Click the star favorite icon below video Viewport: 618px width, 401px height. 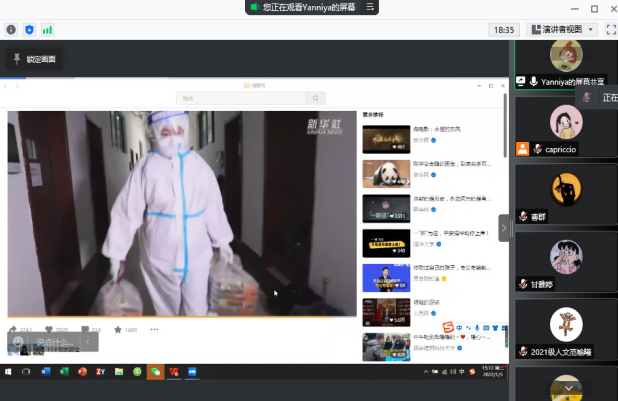118,329
